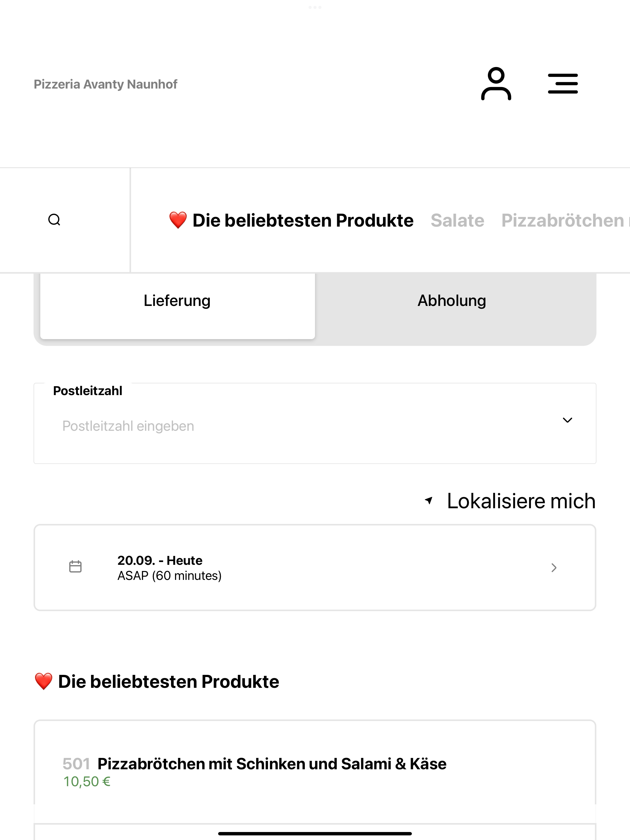Go to Pizzabrötchen category tab
630x840 pixels.
pyautogui.click(x=562, y=221)
